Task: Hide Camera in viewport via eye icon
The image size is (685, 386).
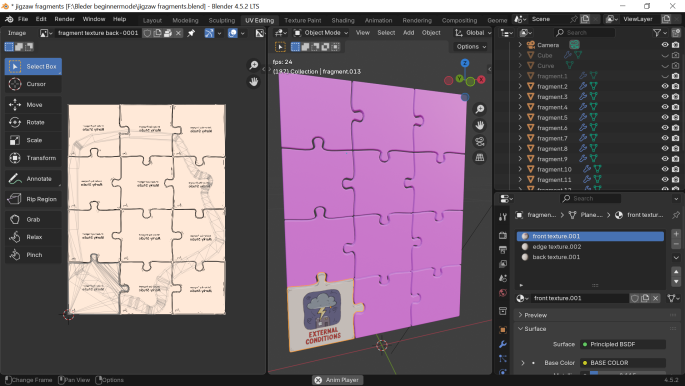Action: (x=665, y=45)
